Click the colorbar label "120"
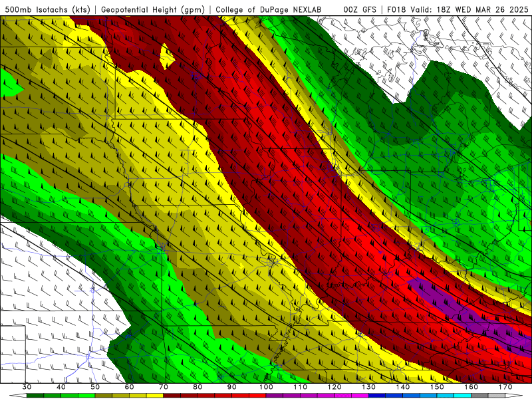This screenshot has width=532, height=399. click(334, 387)
